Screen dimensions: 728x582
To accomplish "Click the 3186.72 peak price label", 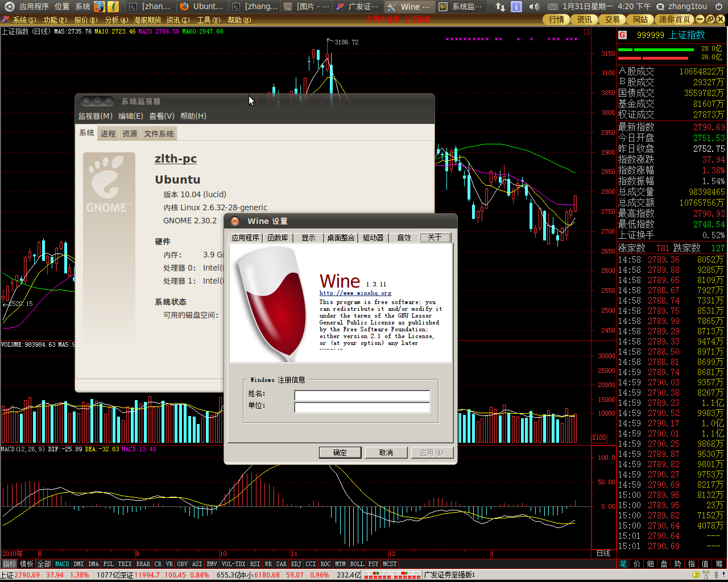I will point(346,42).
